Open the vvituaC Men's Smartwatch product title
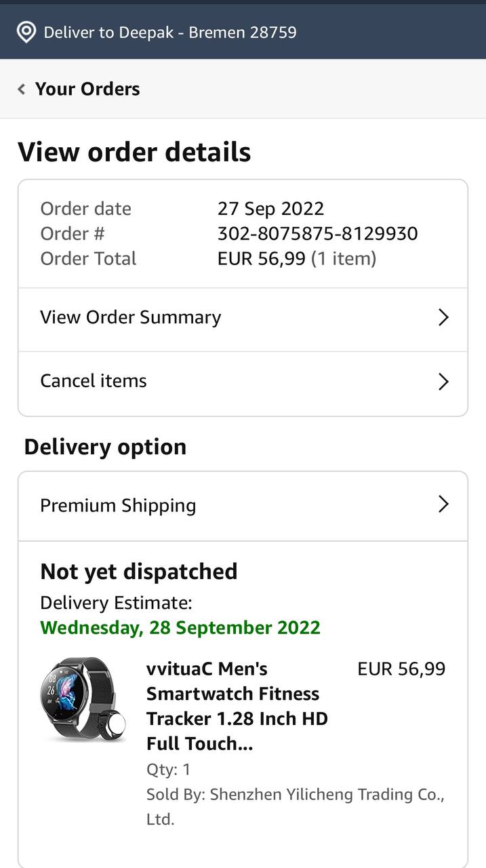486x868 pixels. click(x=237, y=706)
